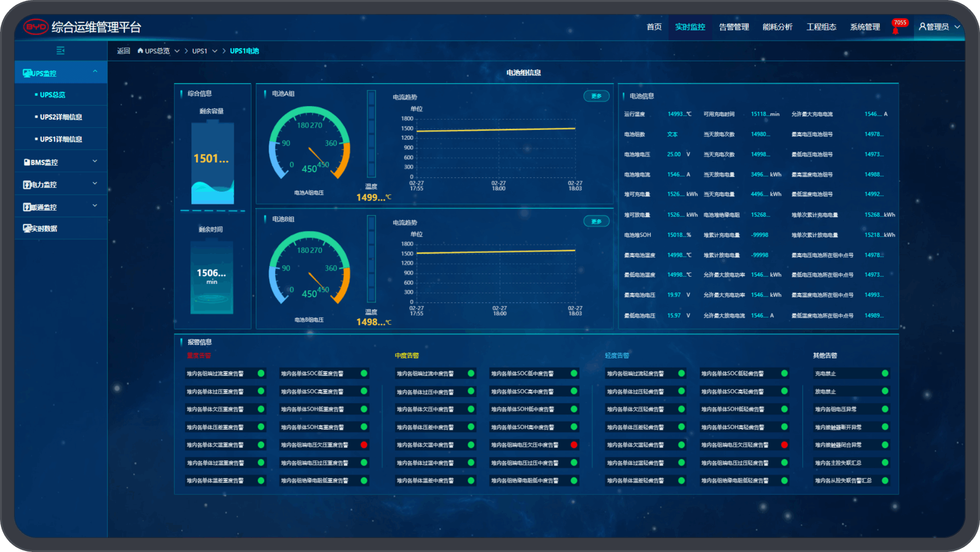Collapse the UPS监控 sidebar section
The height and width of the screenshot is (552, 980).
(95, 72)
